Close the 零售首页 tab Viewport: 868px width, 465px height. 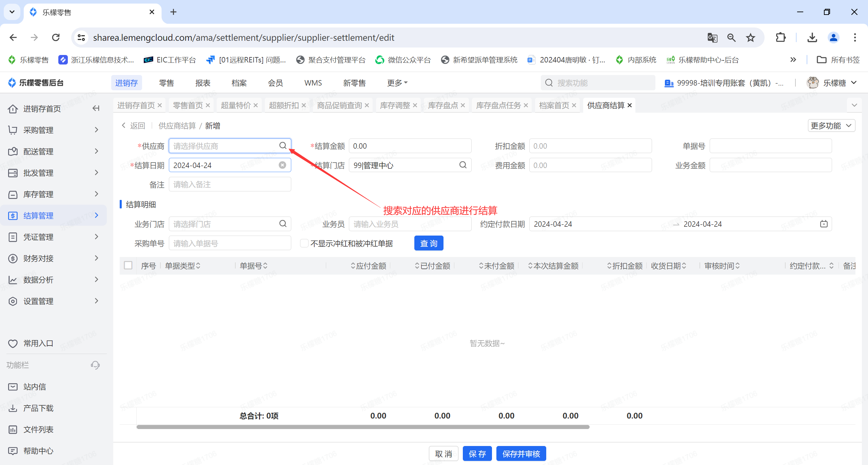[208, 105]
